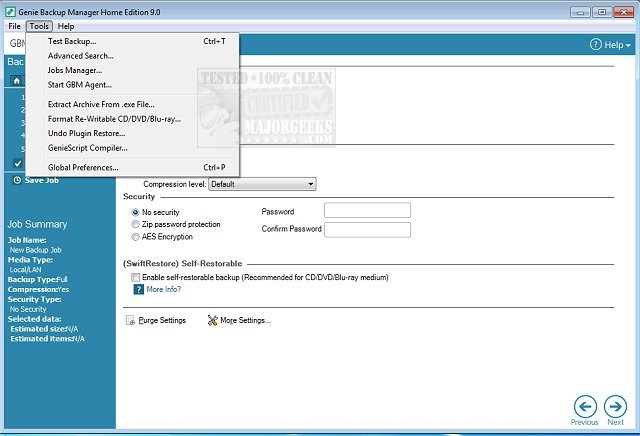Open Purge Settings link
This screenshot has height=436, width=640.
[162, 320]
